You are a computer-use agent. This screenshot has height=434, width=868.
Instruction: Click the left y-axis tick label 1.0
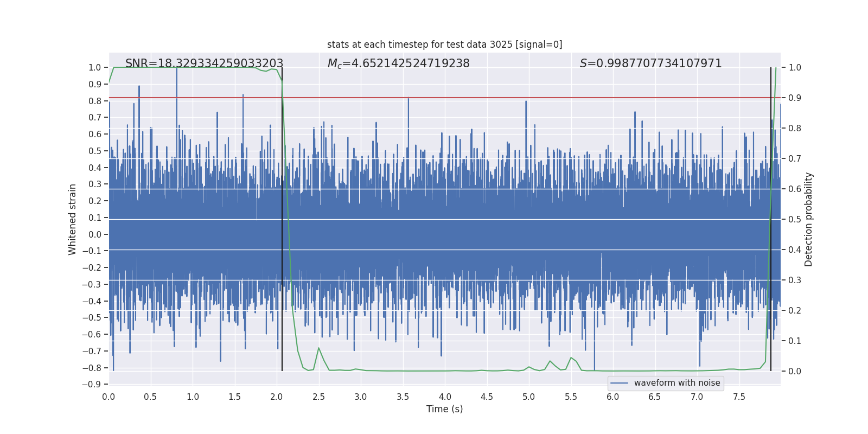tap(95, 67)
